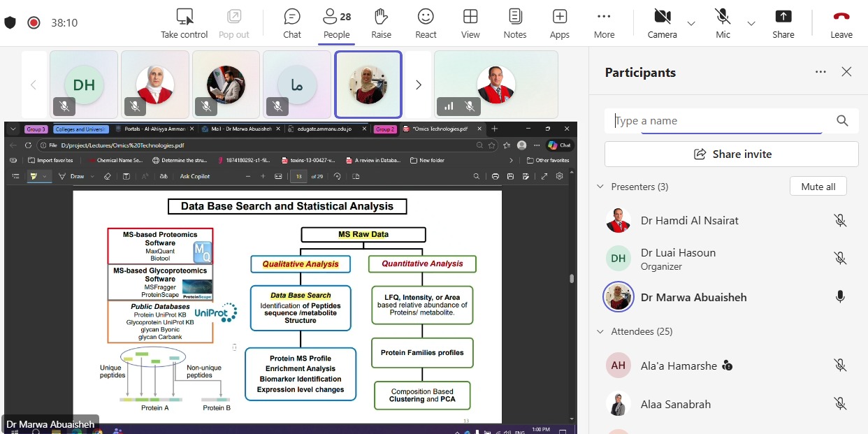Open meeting Notes
Screen dimensions: 868x434
[x=515, y=22]
